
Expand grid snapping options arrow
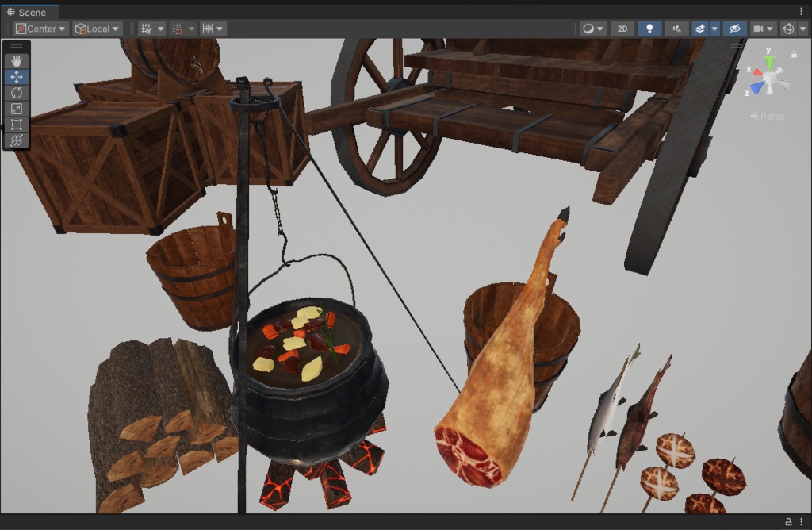click(192, 29)
